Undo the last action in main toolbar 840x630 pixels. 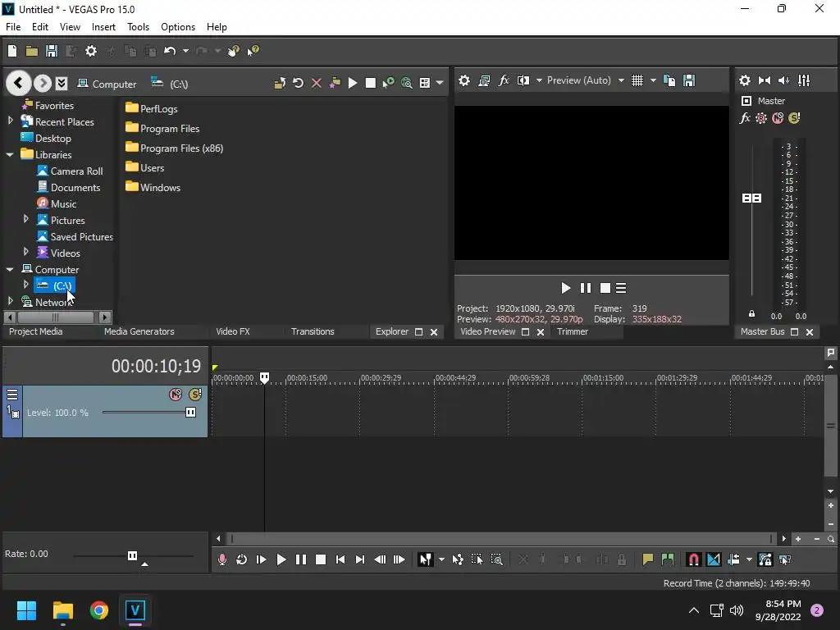(170, 51)
